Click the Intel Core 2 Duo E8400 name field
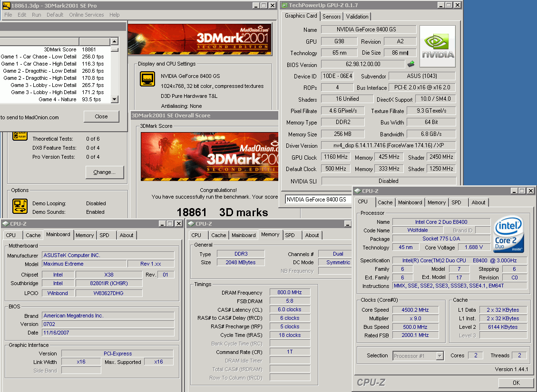537x392 pixels. coord(441,222)
